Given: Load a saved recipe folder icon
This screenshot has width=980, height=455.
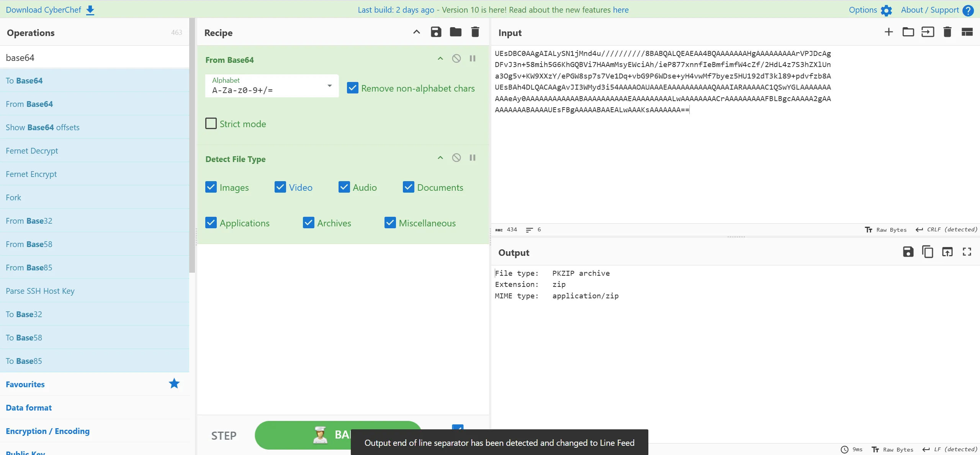Looking at the screenshot, I should click(x=455, y=32).
